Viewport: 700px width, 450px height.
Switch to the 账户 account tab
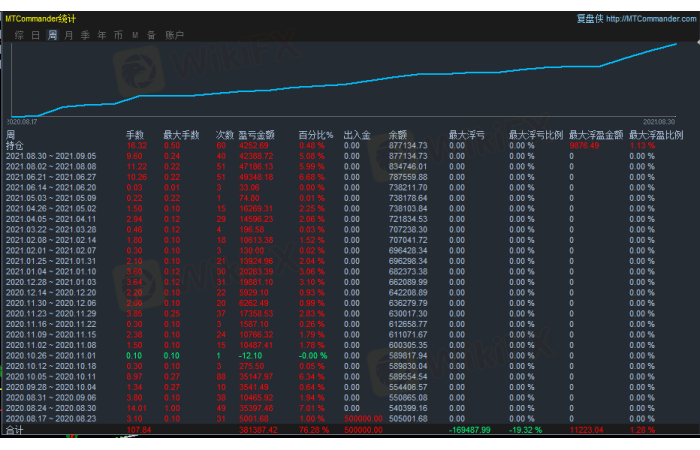(175, 35)
